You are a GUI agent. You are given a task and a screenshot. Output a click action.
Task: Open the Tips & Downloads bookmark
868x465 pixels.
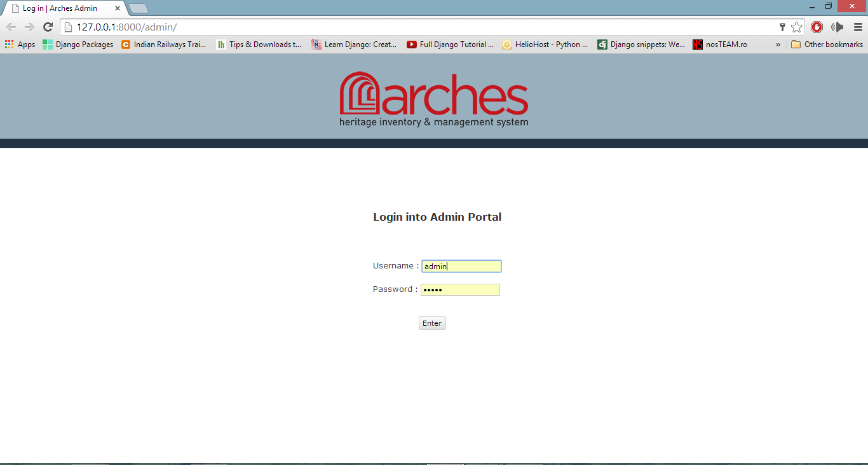click(x=259, y=45)
